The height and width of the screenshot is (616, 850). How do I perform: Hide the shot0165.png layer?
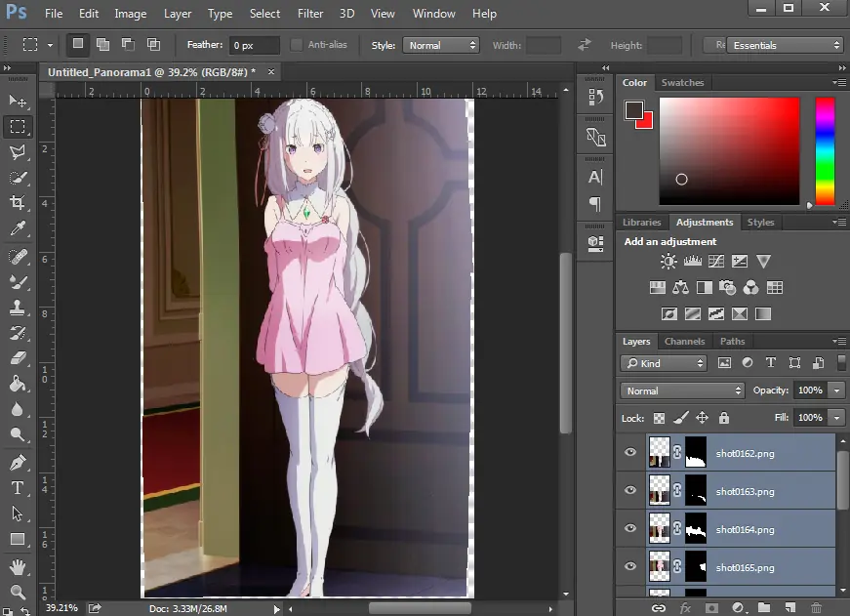tap(630, 566)
